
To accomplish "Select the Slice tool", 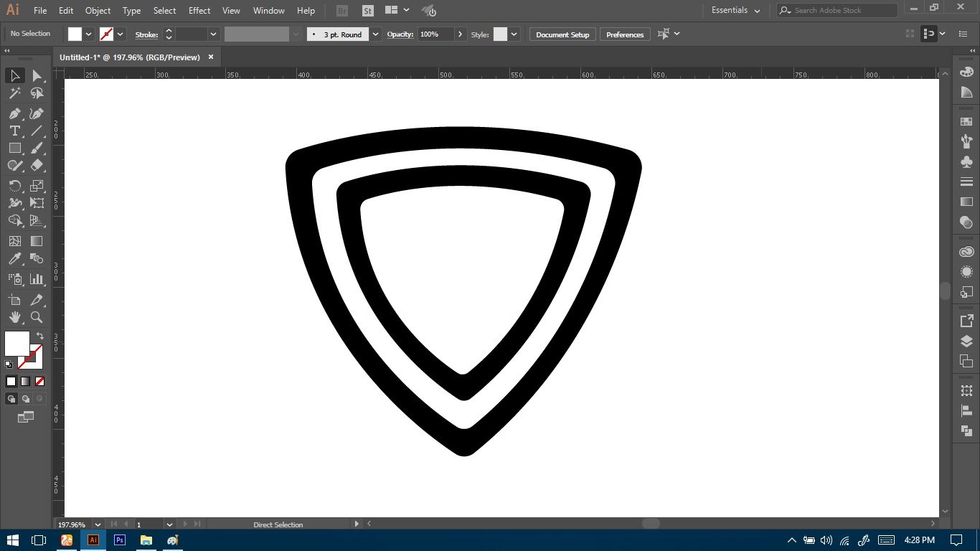I will click(x=37, y=300).
